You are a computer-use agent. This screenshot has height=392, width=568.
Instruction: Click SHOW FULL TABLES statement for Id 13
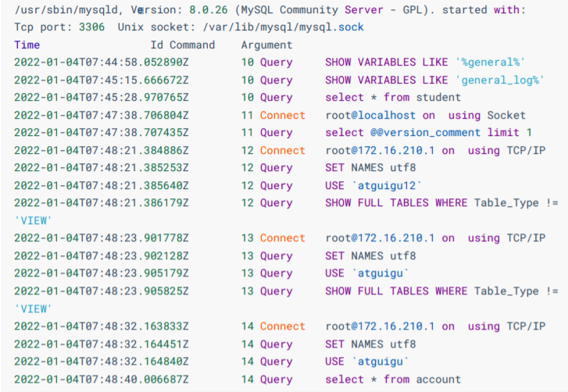(x=441, y=291)
